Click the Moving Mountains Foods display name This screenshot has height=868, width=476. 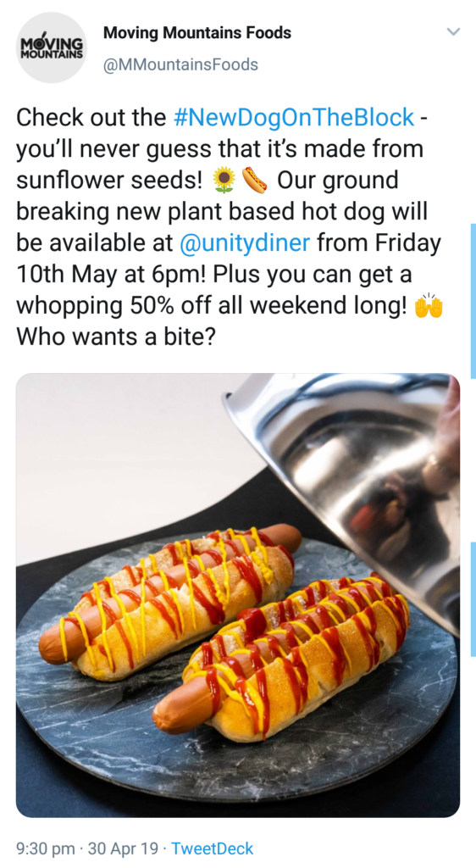[196, 33]
